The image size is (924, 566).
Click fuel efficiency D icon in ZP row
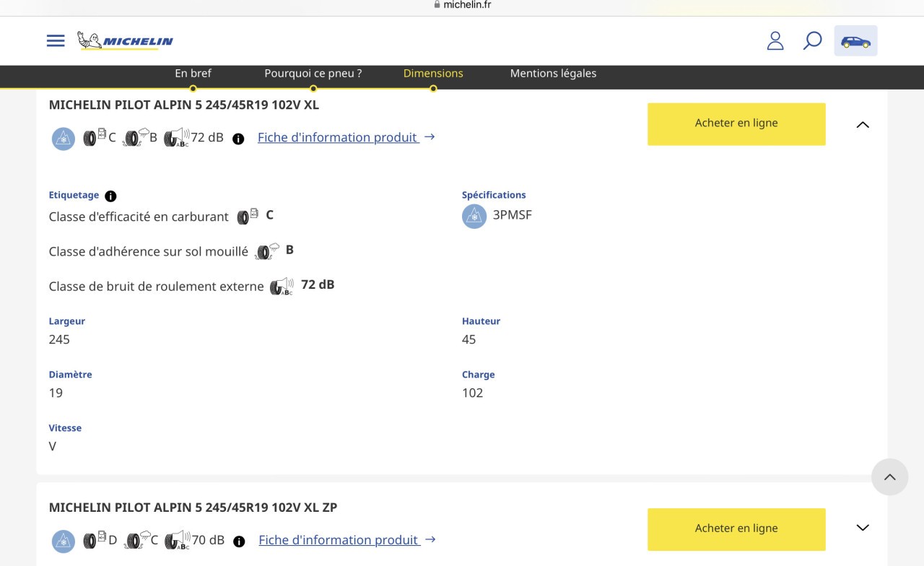tap(95, 540)
